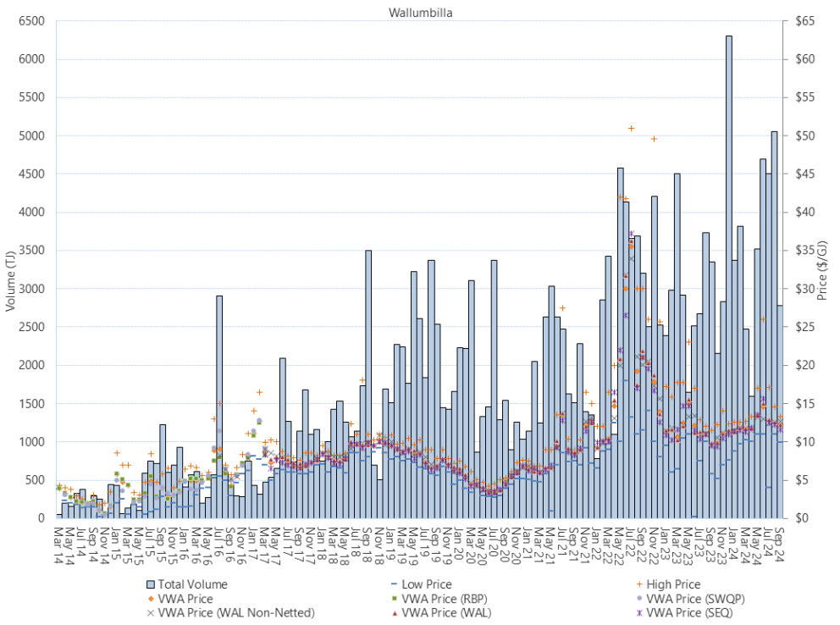Click the 3500 volume axis label
The height and width of the screenshot is (625, 840).
(31, 251)
